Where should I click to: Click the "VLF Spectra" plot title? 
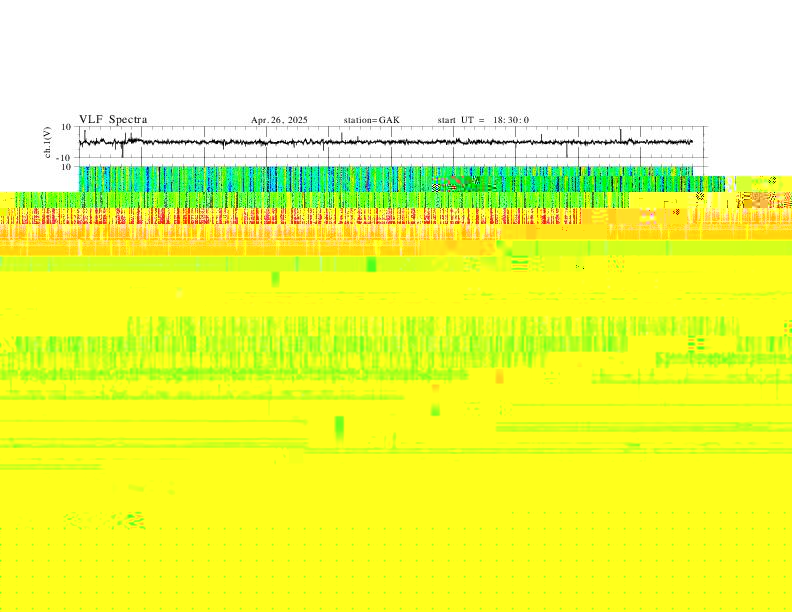pos(113,120)
